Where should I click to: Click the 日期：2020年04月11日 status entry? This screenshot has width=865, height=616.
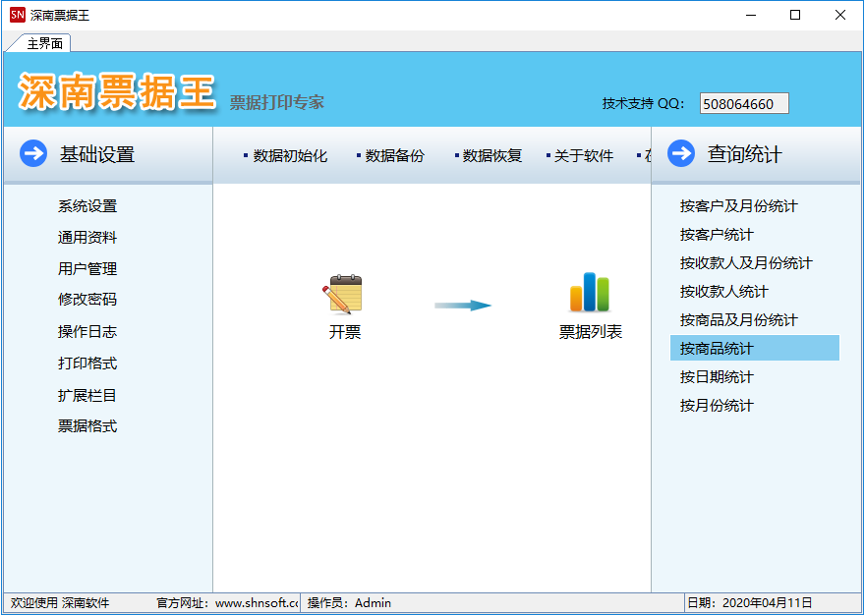750,603
